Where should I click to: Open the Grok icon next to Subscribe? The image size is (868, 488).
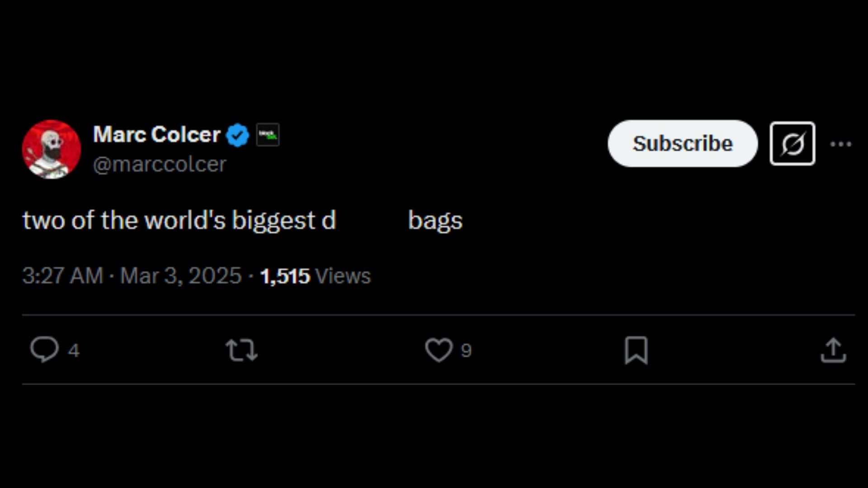793,144
